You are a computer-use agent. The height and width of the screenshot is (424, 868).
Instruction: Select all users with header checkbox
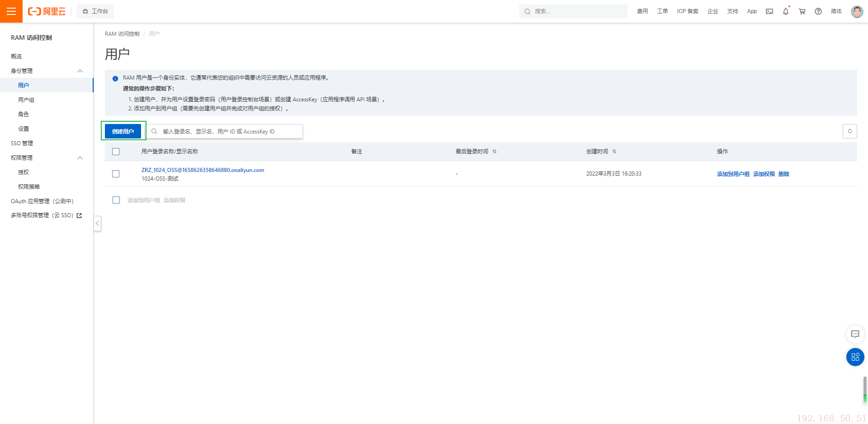(x=116, y=152)
